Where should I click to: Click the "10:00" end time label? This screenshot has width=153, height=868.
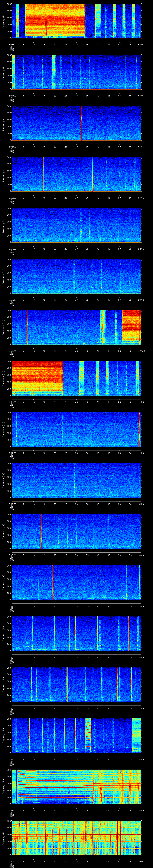click(x=141, y=862)
